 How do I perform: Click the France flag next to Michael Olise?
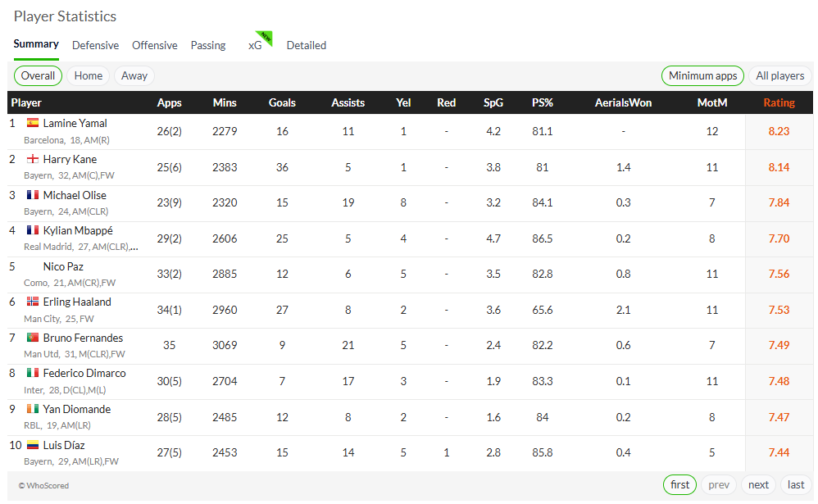[33, 194]
